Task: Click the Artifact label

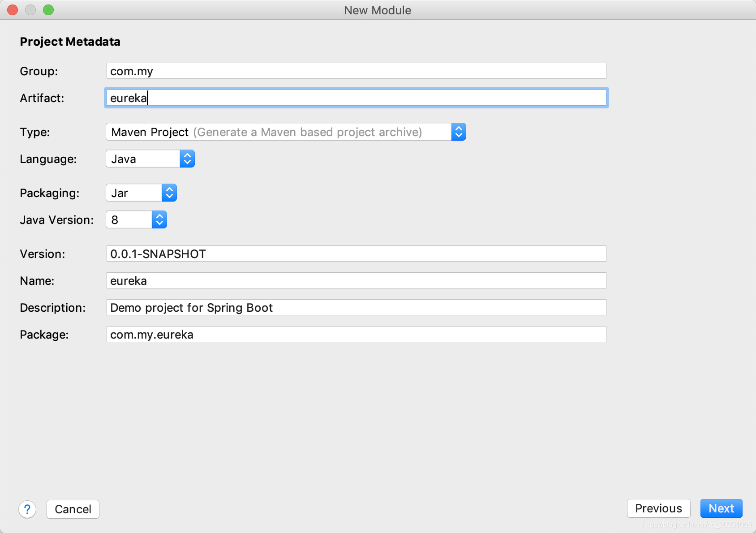Action: pyautogui.click(x=42, y=98)
